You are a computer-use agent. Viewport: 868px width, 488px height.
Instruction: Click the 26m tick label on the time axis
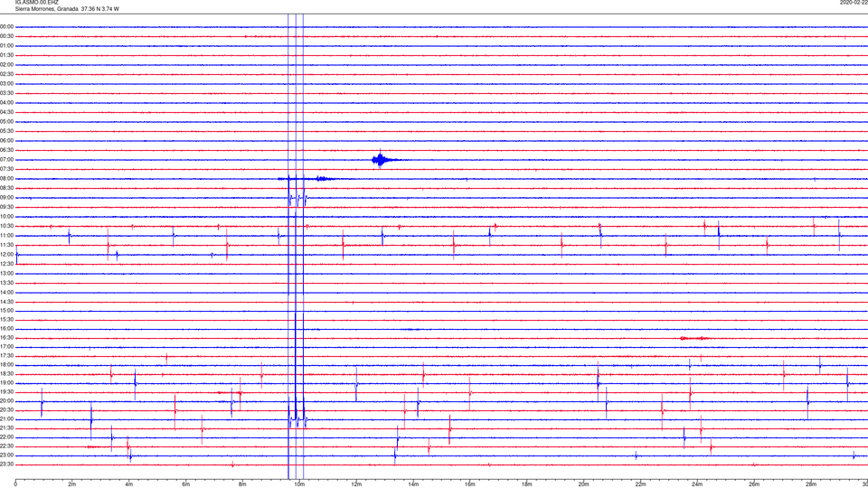tap(754, 484)
